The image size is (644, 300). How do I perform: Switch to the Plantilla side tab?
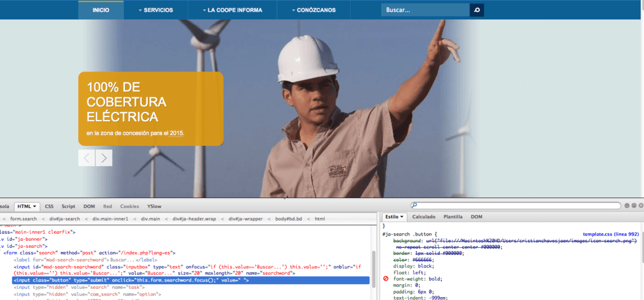pos(453,217)
